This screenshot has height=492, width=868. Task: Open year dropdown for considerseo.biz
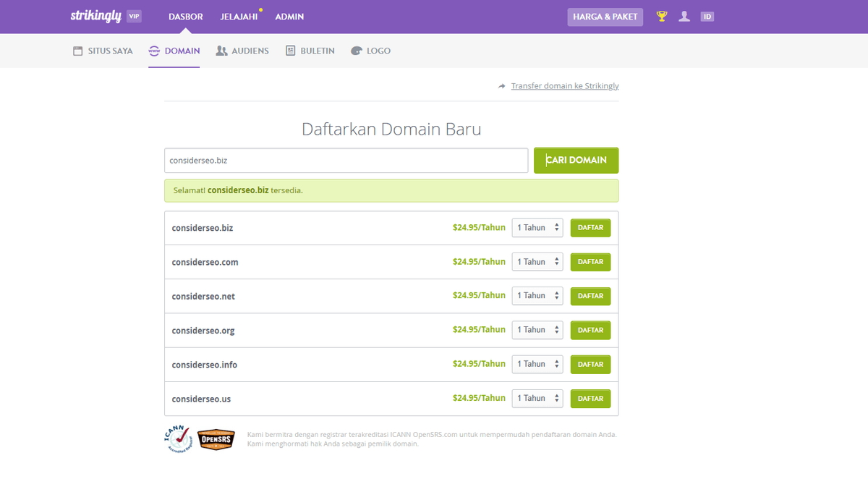pos(537,228)
